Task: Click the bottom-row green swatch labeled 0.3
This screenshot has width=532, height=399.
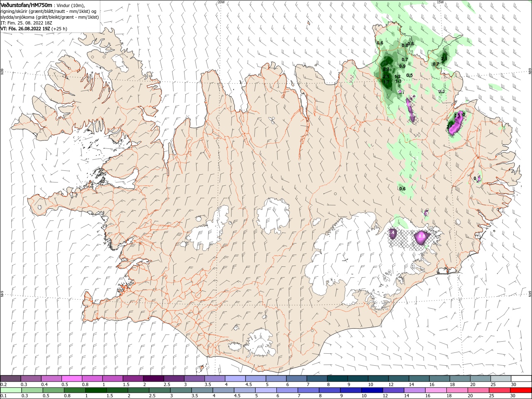Action: click(32, 390)
